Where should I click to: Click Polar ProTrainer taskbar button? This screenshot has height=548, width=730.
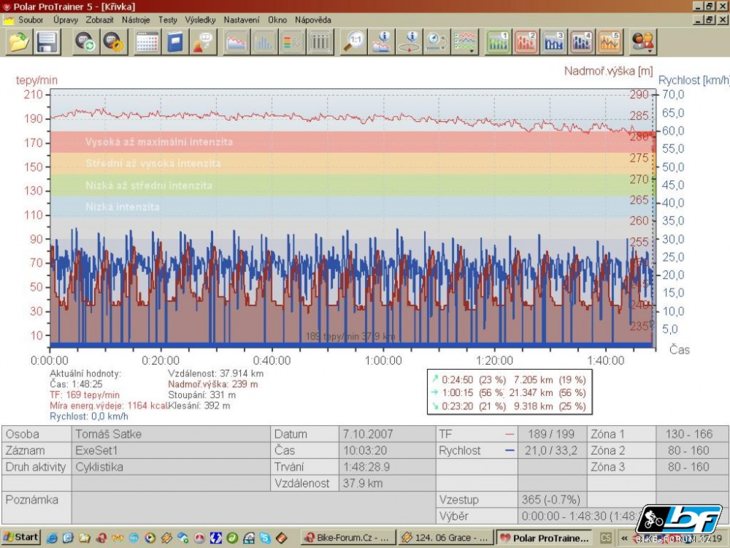(543, 538)
